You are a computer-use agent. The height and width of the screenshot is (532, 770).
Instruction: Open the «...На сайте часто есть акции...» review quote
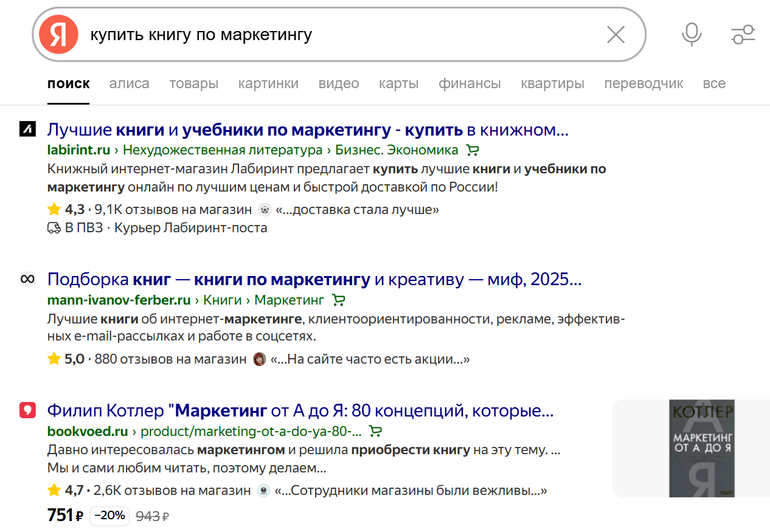point(370,359)
